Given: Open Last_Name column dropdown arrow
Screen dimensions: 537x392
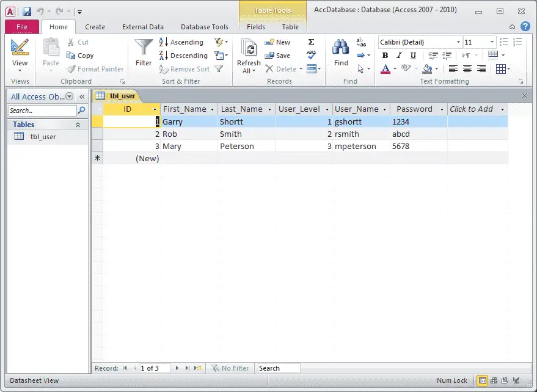Looking at the screenshot, I should (x=269, y=109).
